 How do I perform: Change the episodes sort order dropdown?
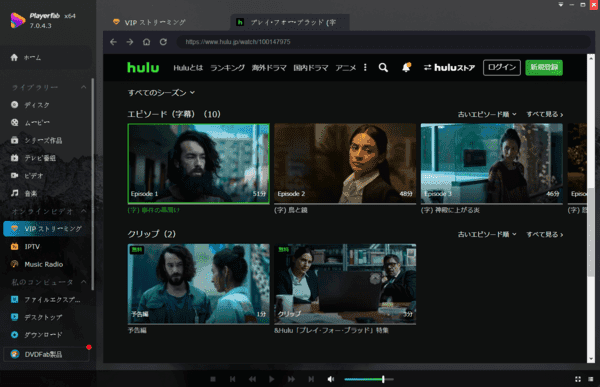pyautogui.click(x=487, y=114)
